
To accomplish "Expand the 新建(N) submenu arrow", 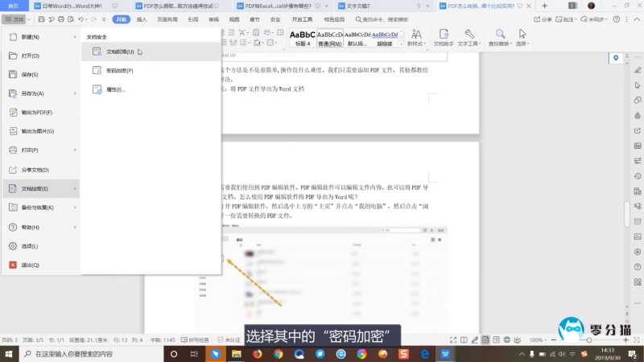I will tap(76, 37).
